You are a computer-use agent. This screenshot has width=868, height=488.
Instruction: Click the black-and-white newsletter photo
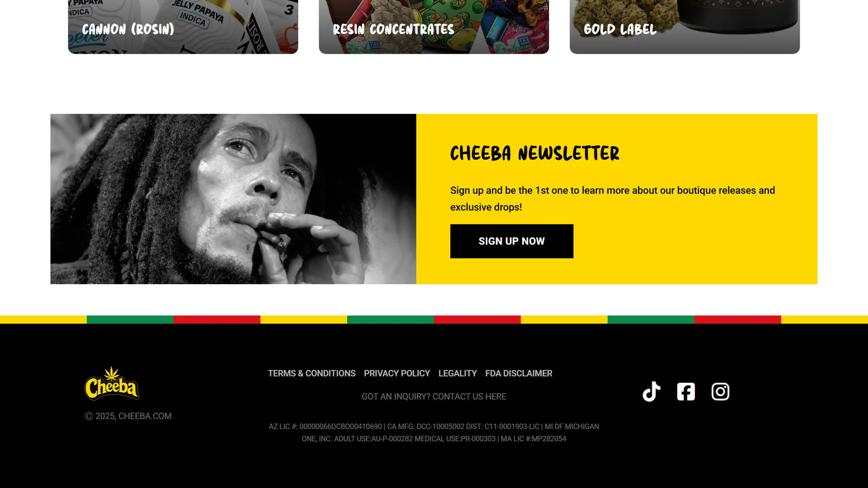point(233,199)
